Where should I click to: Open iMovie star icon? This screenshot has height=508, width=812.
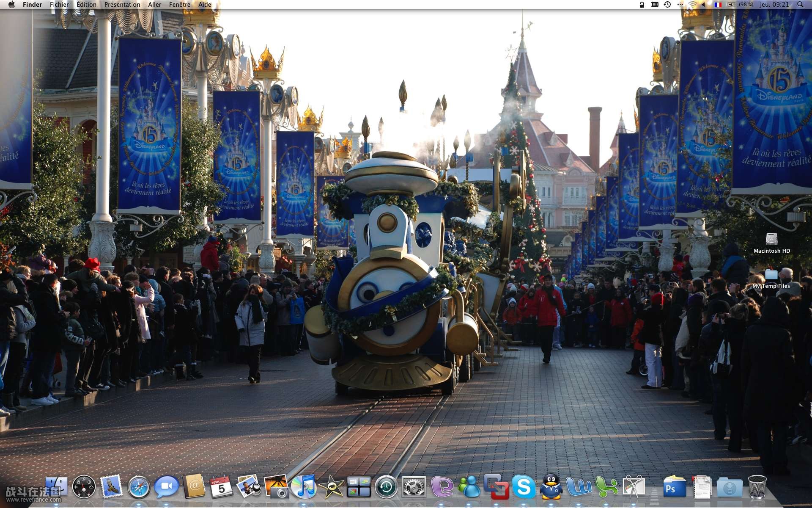331,487
